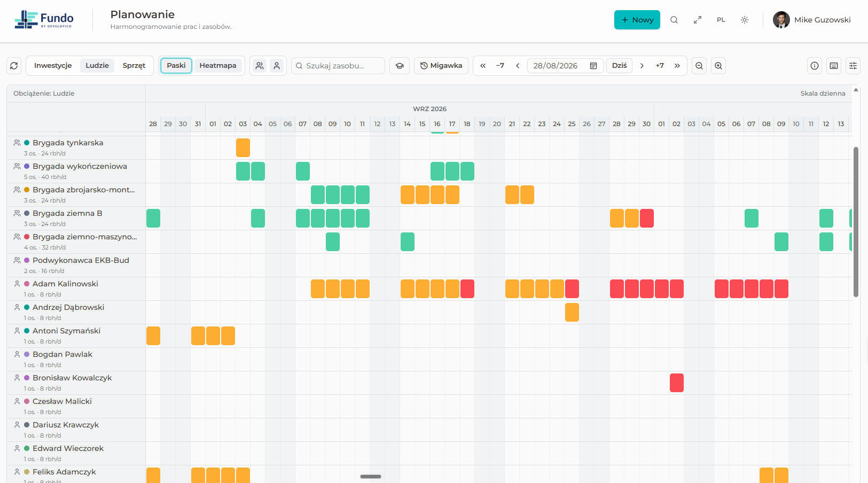Viewport: 868px width, 483px height.
Task: Open the info circle icon
Action: (x=815, y=66)
